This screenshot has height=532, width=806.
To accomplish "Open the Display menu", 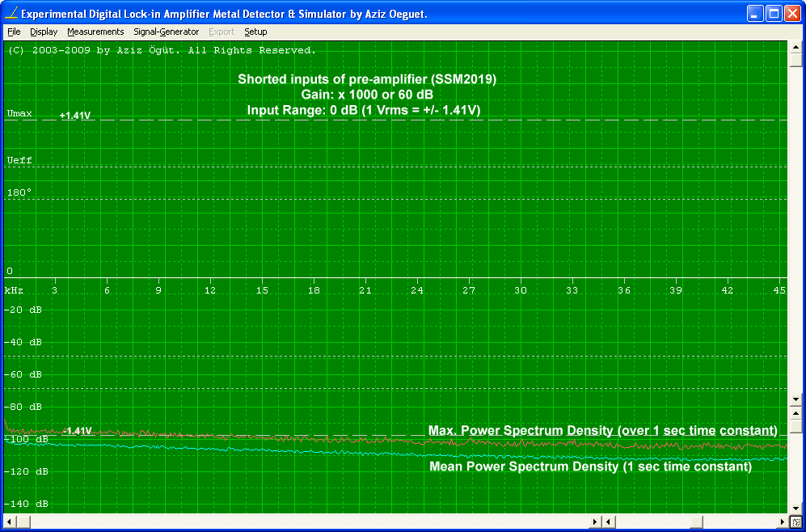I will point(44,32).
